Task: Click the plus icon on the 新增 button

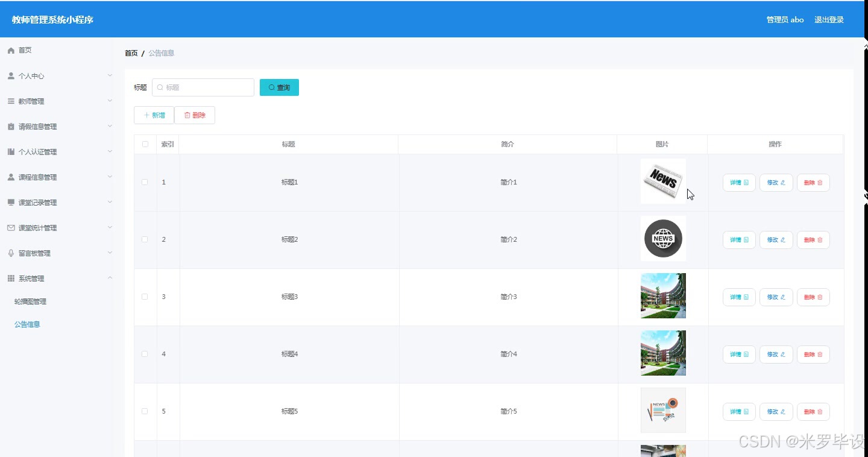Action: [146, 115]
